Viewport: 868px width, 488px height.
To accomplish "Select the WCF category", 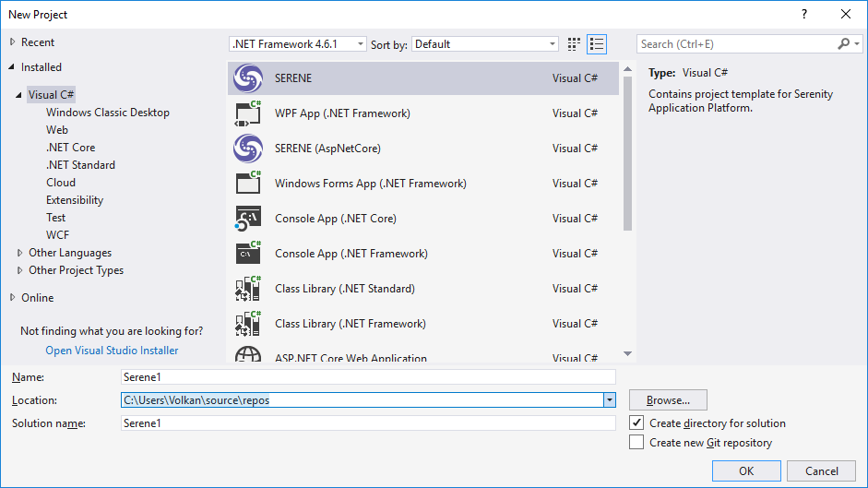I will (57, 235).
